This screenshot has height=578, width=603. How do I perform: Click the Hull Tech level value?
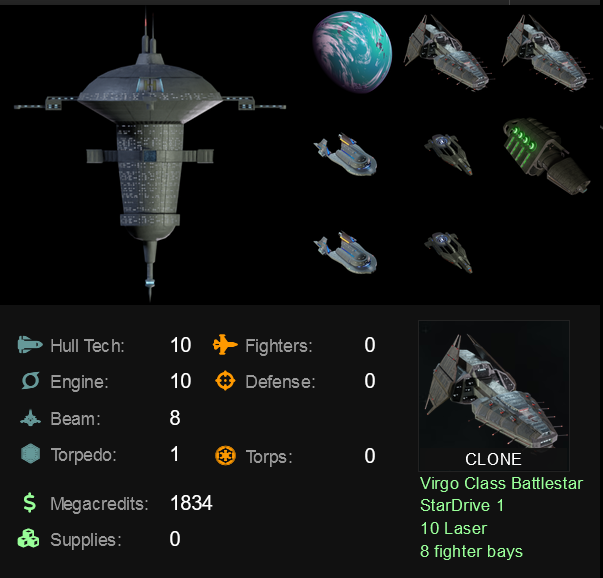(181, 345)
